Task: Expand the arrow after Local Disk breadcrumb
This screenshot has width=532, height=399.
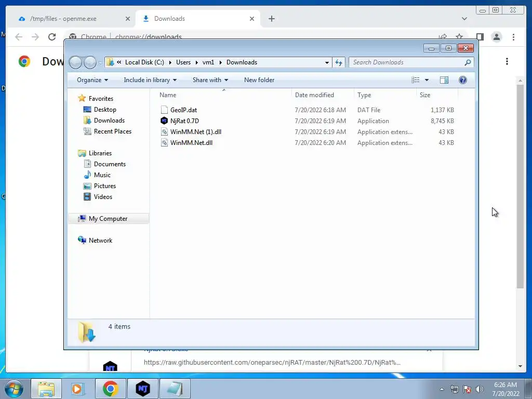Action: 170,62
